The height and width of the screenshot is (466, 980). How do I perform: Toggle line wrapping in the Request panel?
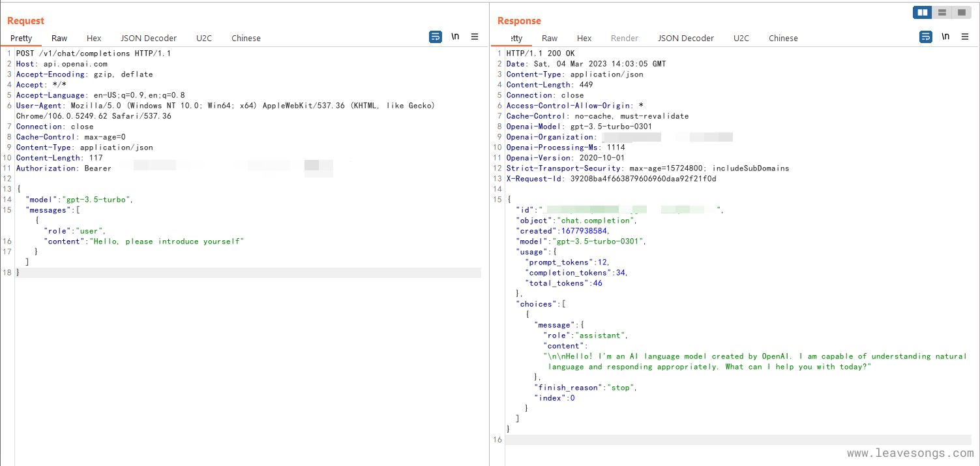coord(436,37)
